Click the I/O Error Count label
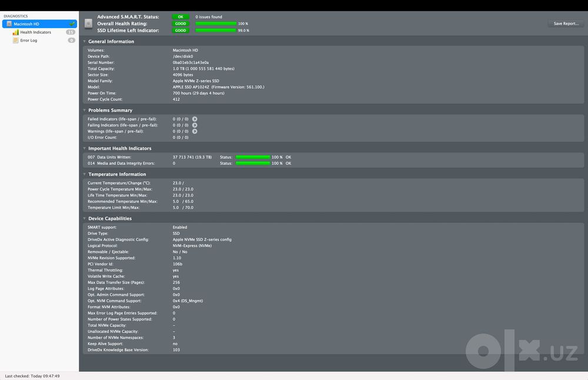 click(x=102, y=137)
